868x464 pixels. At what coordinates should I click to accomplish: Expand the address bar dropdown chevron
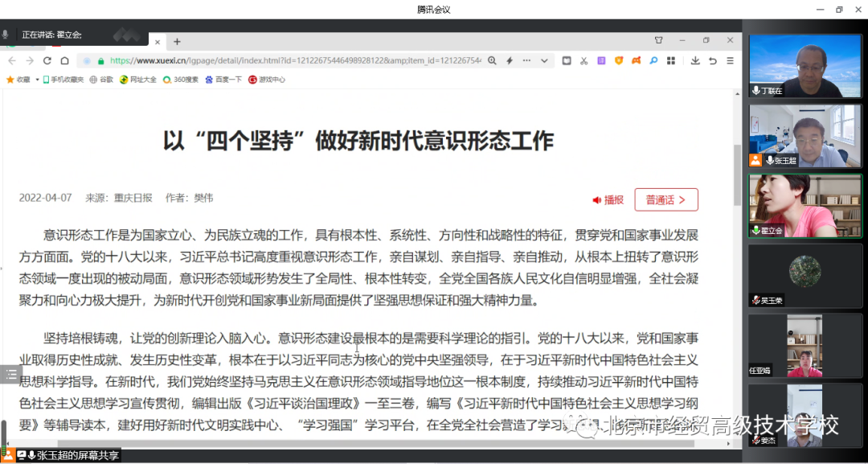544,61
